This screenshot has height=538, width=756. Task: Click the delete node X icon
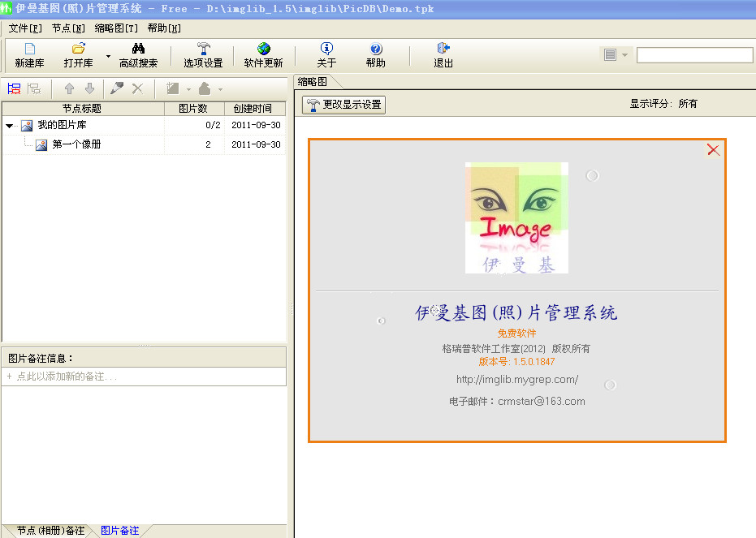point(137,88)
